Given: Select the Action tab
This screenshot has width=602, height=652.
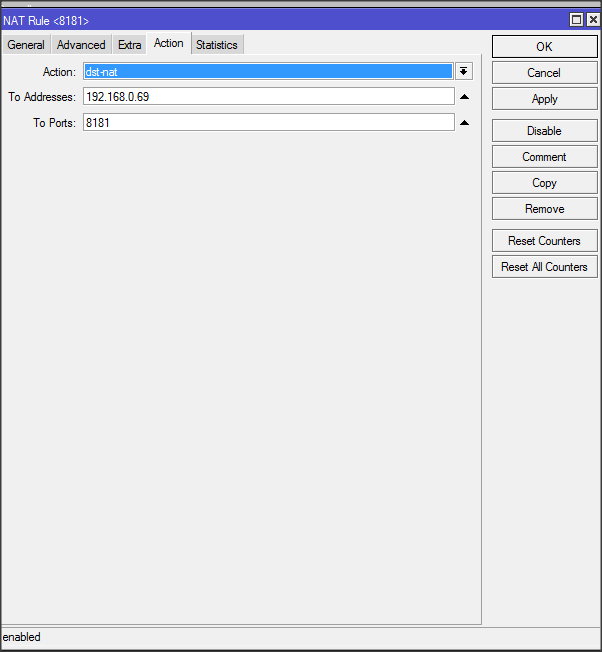Looking at the screenshot, I should click(168, 43).
